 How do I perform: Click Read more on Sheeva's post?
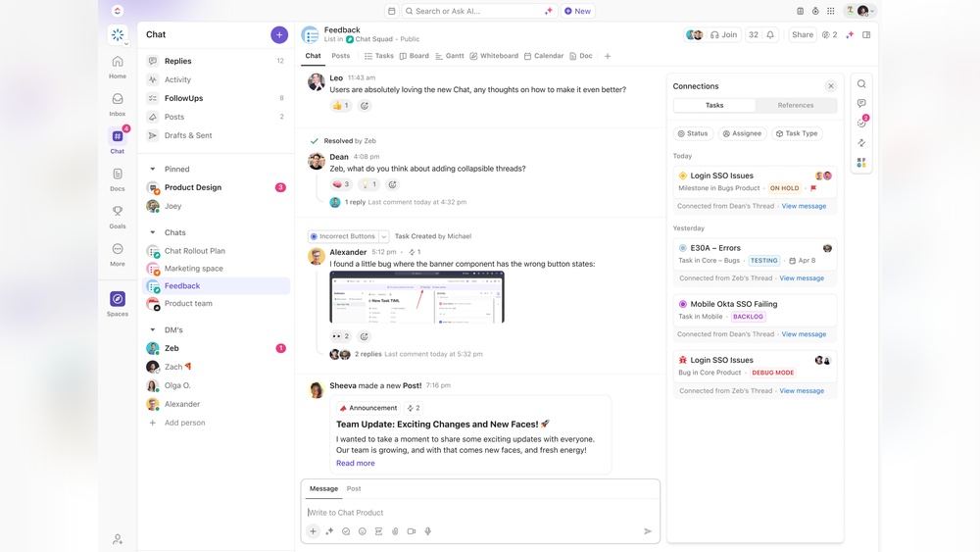355,463
